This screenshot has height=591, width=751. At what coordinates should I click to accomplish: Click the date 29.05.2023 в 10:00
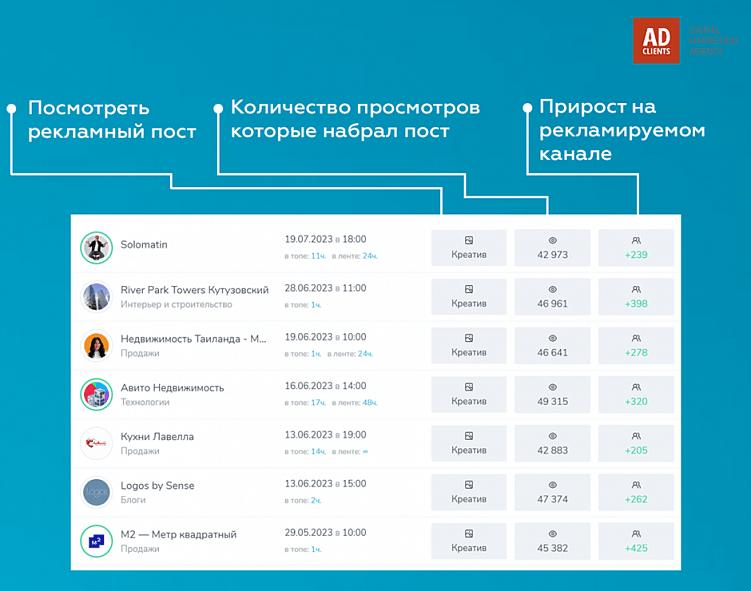pos(325,532)
